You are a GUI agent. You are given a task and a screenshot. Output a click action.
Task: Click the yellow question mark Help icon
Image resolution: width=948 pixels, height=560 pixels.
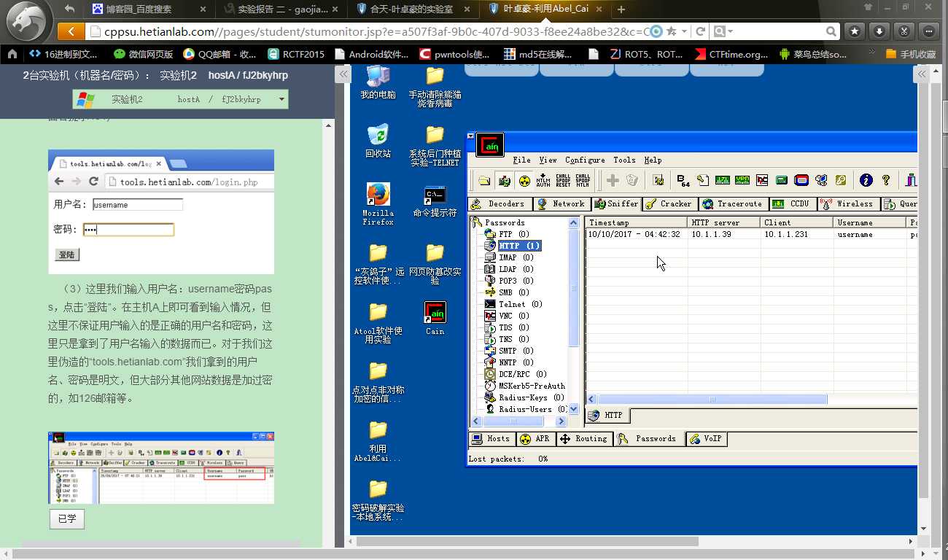[886, 180]
